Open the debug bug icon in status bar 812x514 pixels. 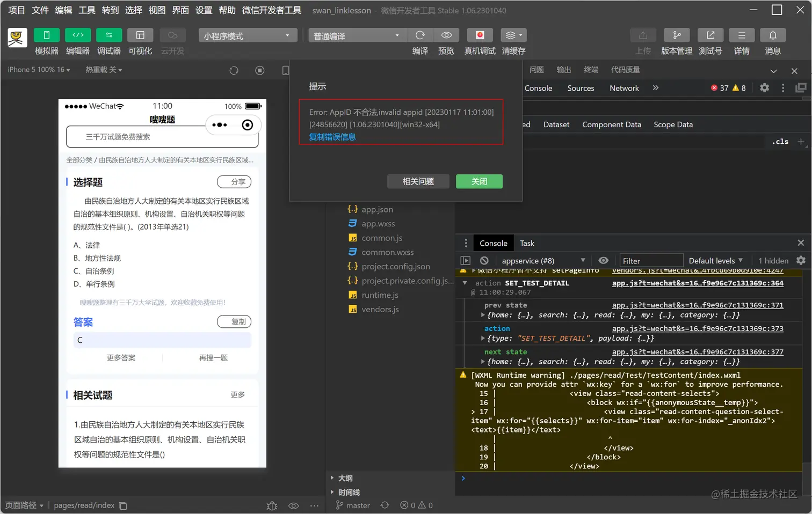(272, 505)
